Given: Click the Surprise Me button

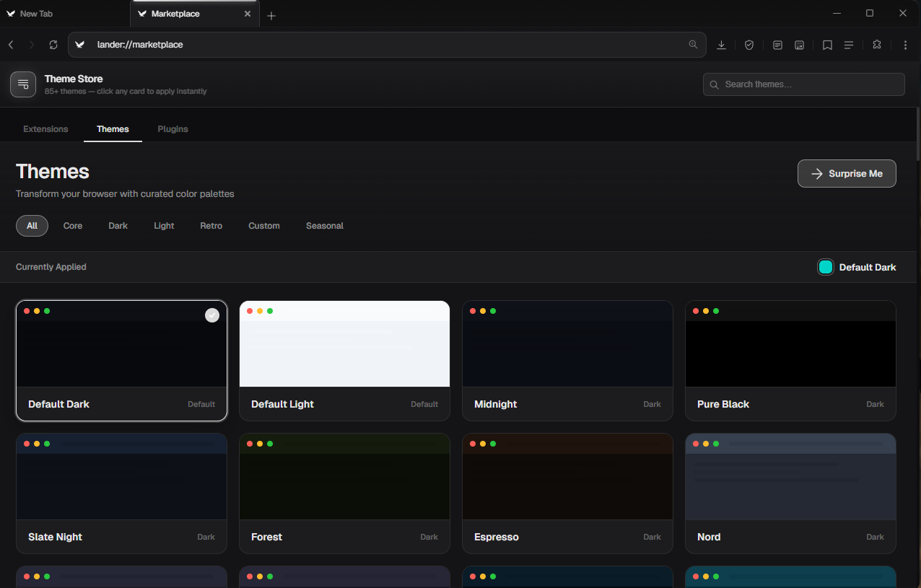Looking at the screenshot, I should (847, 173).
